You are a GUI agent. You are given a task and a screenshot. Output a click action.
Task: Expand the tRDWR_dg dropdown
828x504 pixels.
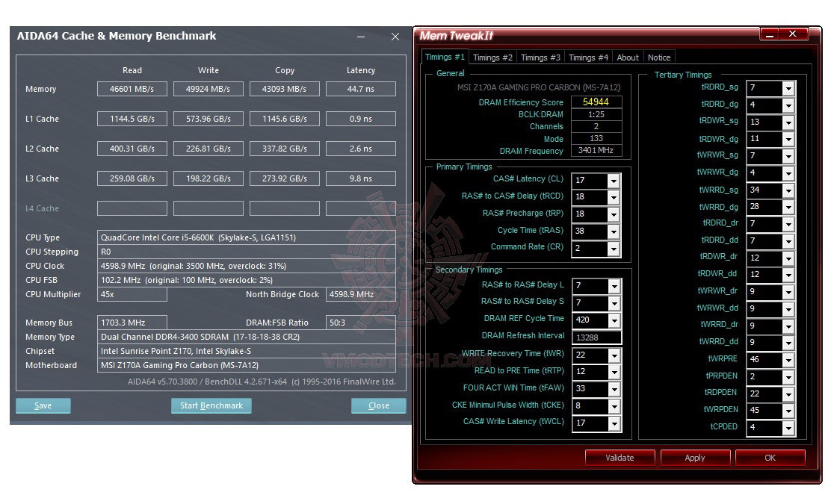pyautogui.click(x=788, y=140)
